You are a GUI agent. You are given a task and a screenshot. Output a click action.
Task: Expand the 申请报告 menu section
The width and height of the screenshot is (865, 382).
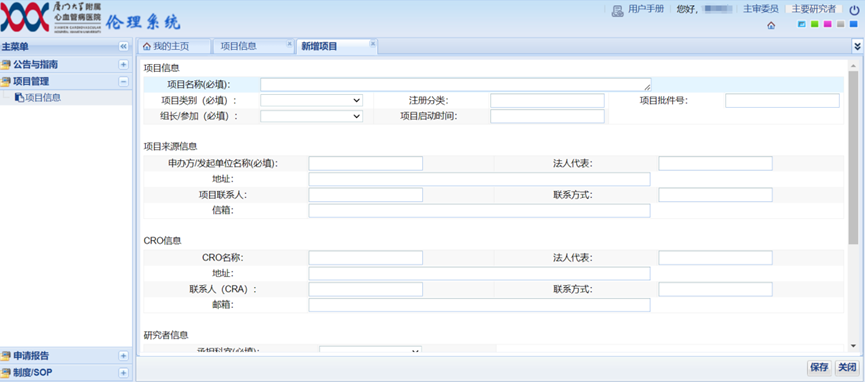tap(124, 356)
